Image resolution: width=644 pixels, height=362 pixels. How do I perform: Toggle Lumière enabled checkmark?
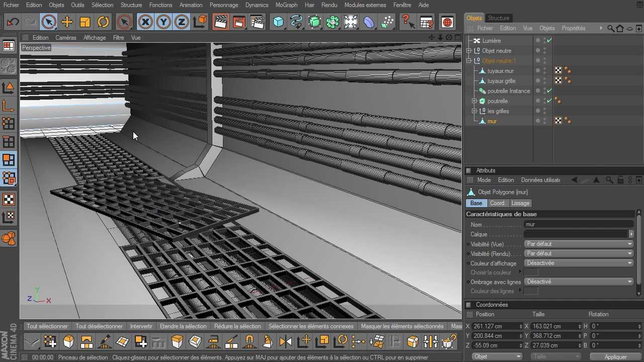coord(549,41)
